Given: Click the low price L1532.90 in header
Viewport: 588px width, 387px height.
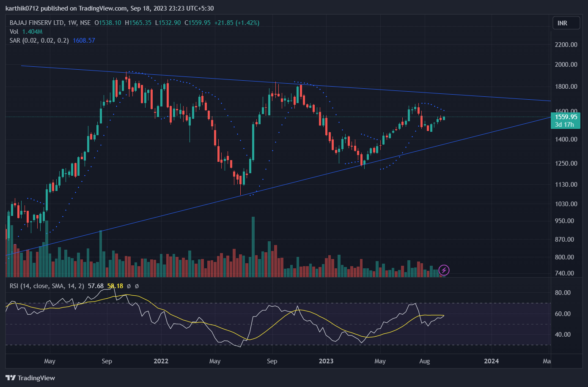Looking at the screenshot, I should tap(168, 23).
